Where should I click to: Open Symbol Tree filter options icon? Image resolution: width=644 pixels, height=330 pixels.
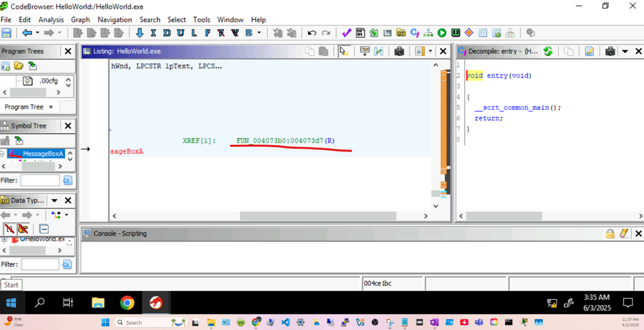coord(67,181)
